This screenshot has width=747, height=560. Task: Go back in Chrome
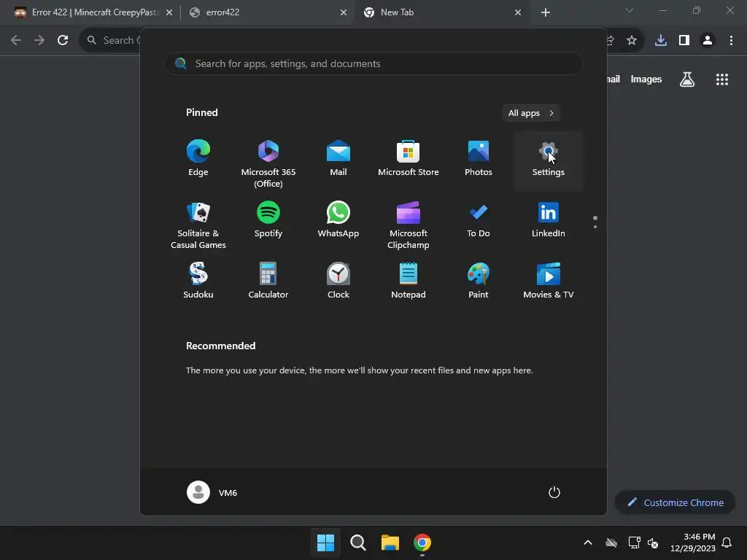[16, 40]
